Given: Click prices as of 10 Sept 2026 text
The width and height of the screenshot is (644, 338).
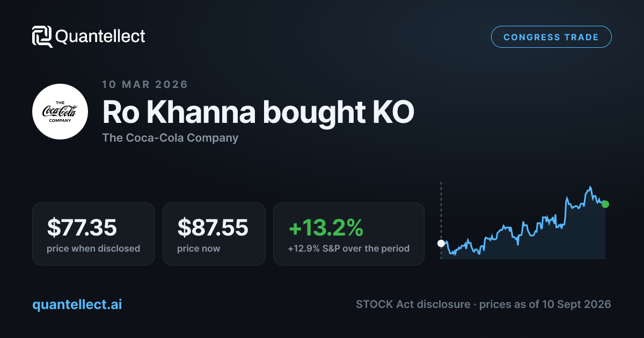Looking at the screenshot, I should click(545, 304).
